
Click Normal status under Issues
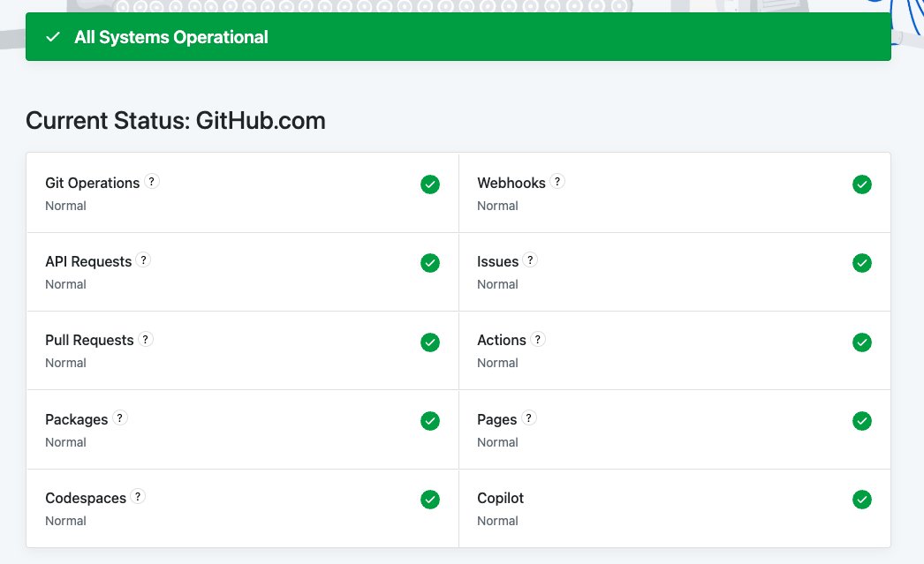point(497,284)
